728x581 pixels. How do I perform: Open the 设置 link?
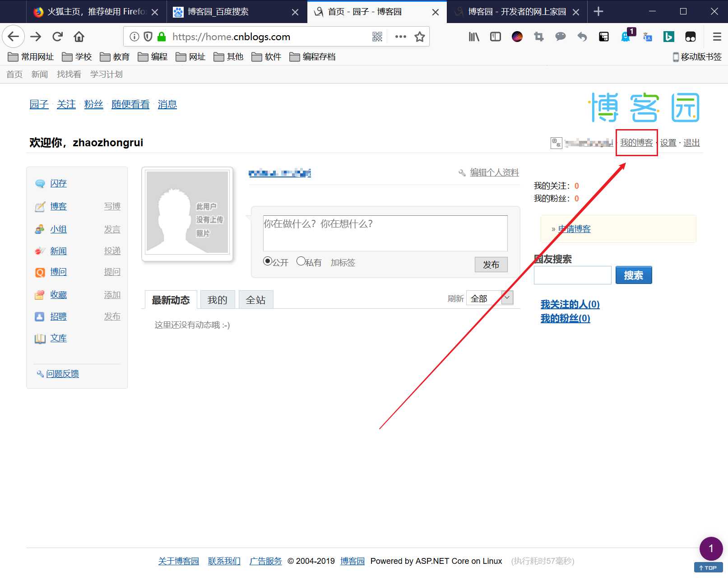668,143
